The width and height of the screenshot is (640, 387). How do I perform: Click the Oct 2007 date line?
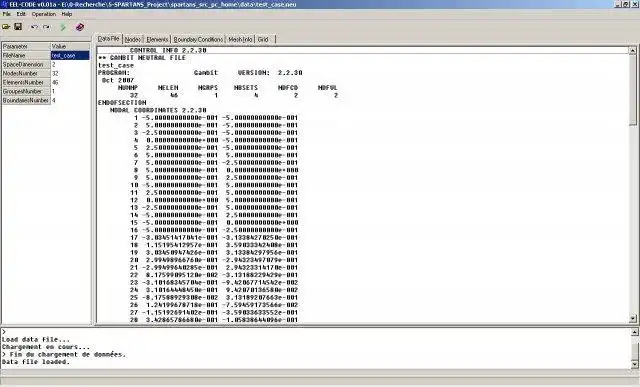coord(118,80)
